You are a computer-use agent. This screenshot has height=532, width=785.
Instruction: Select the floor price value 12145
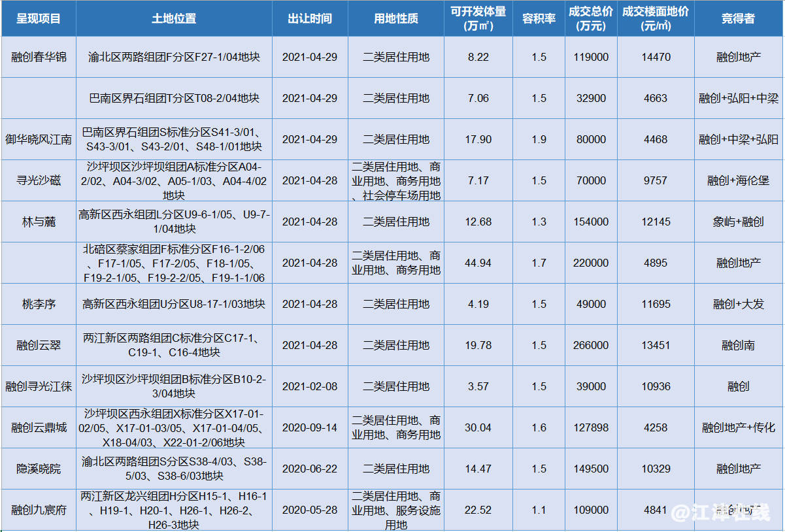click(x=656, y=222)
